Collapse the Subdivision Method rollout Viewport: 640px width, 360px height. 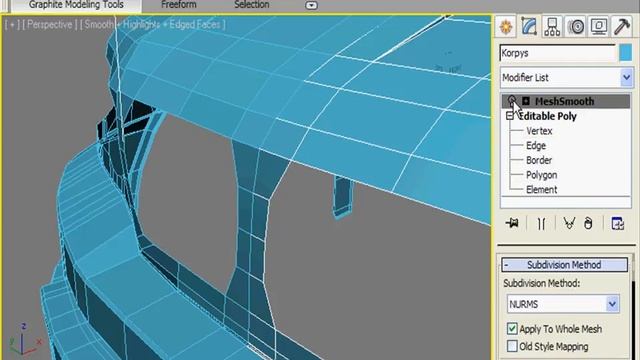[564, 265]
